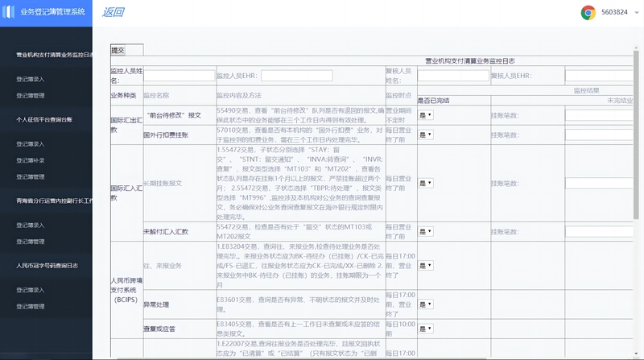Click the 国际汇出汇款 category cell
644x360 pixels.
click(126, 125)
